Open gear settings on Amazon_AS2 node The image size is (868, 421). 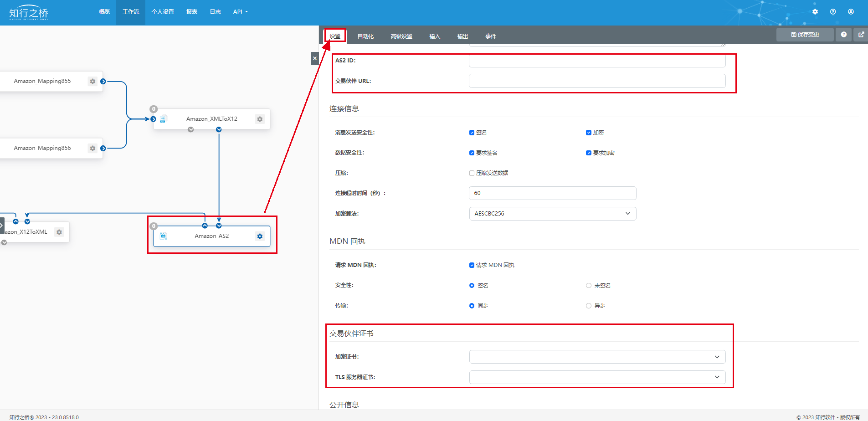click(260, 236)
